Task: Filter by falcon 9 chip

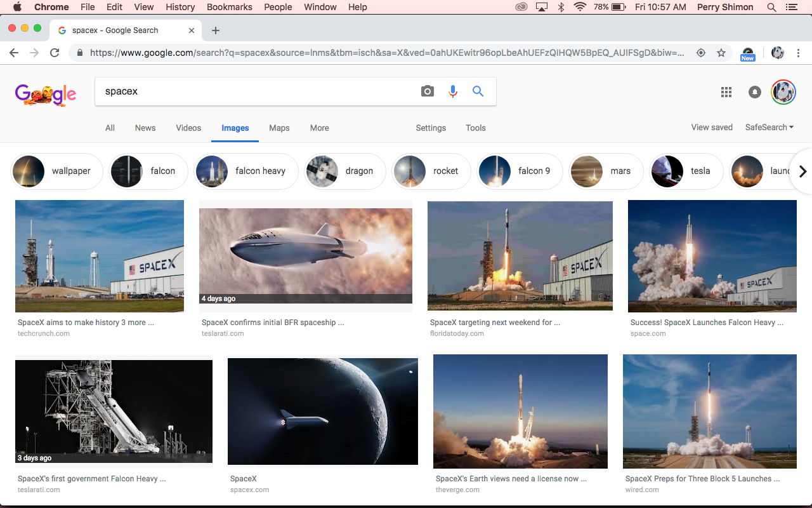Action: (x=520, y=171)
